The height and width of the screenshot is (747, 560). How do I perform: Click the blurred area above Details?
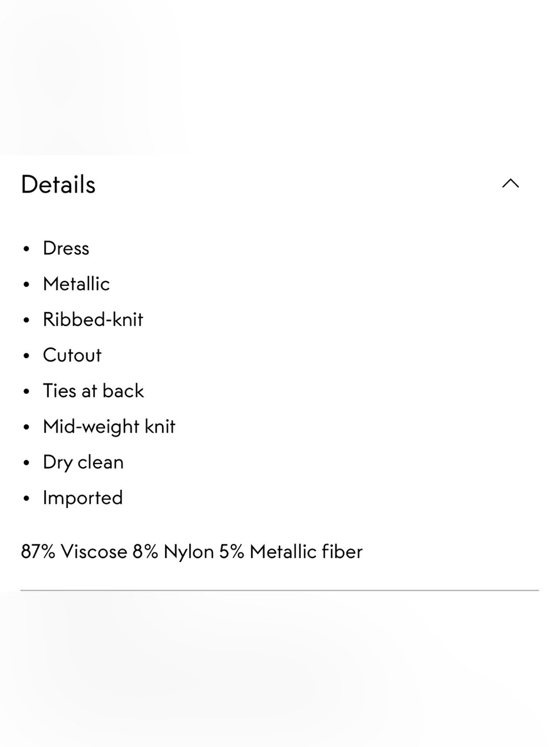[280, 77]
